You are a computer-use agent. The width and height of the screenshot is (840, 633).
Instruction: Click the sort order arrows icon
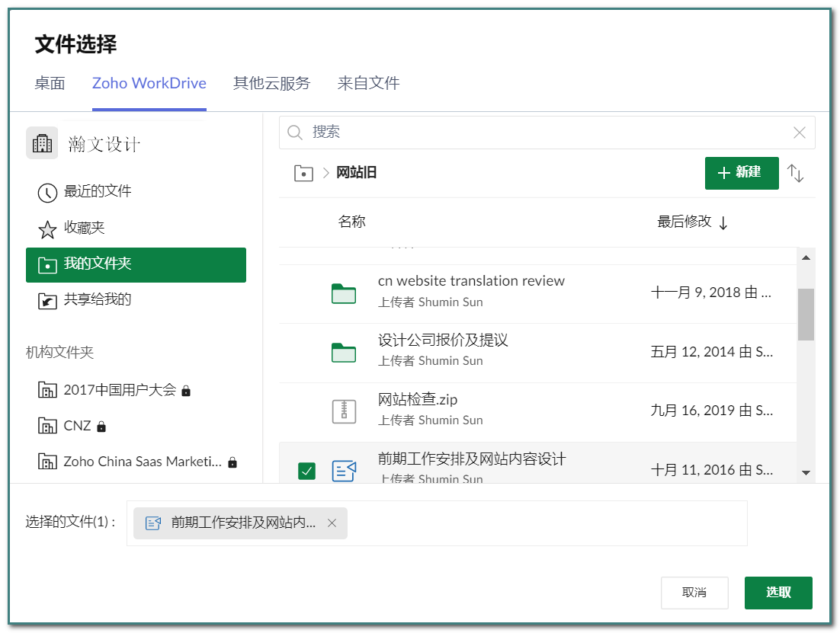pyautogui.click(x=796, y=174)
